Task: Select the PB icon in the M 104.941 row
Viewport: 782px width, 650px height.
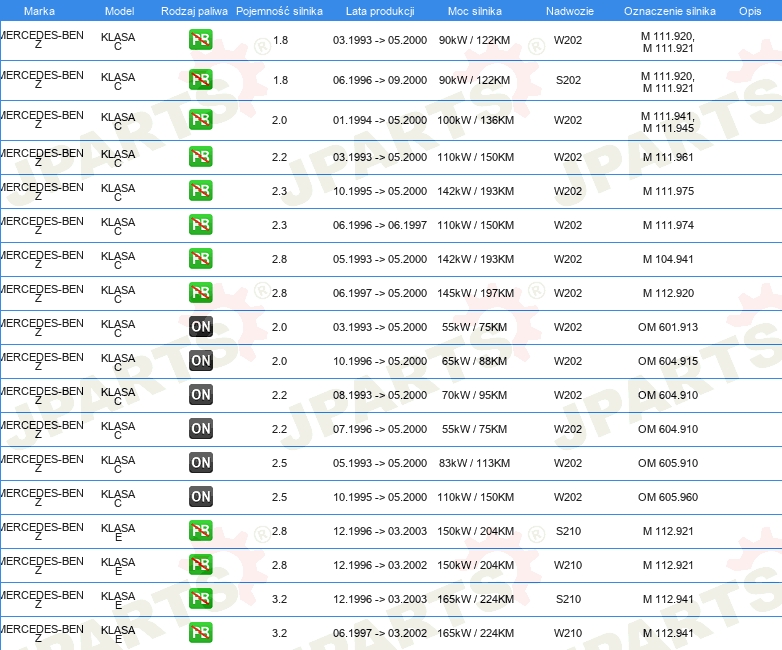Action: (201, 259)
